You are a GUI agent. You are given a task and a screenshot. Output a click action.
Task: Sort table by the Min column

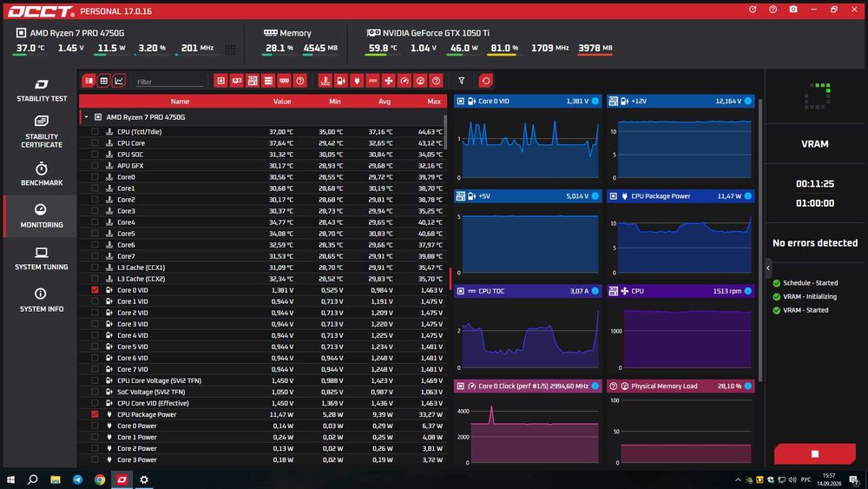[x=334, y=102]
